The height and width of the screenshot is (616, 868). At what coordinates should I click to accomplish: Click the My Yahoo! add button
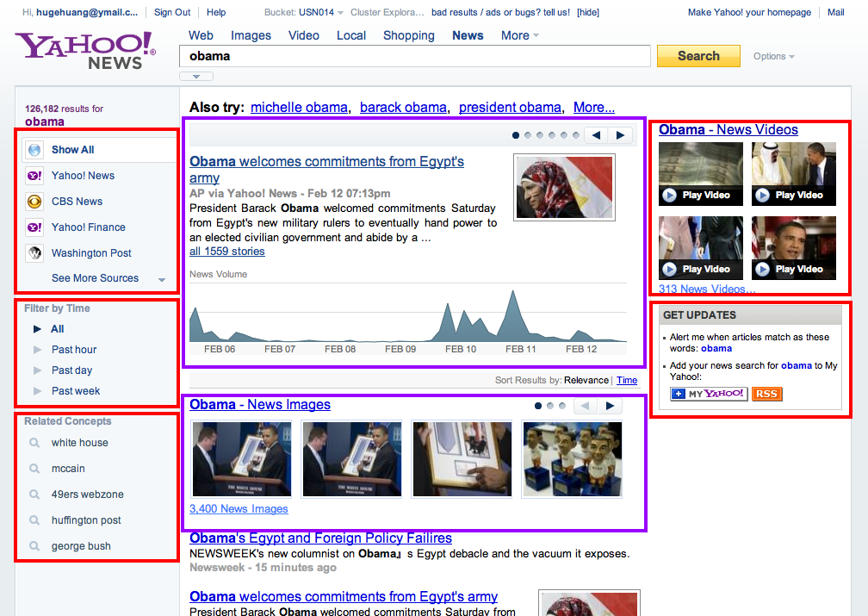(709, 394)
